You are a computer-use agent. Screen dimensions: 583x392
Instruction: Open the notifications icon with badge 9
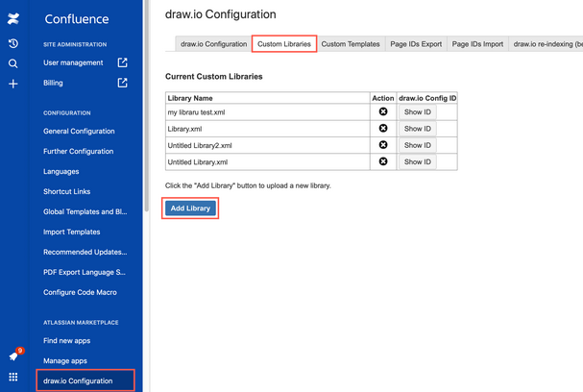14,355
